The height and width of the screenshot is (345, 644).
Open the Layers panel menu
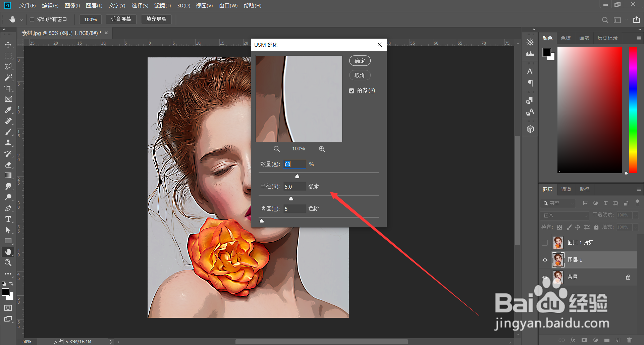coord(639,189)
